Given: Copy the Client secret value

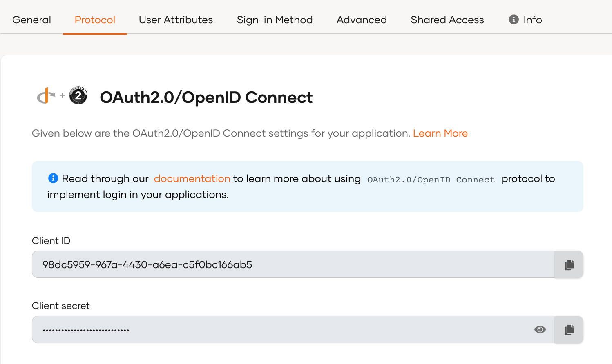Looking at the screenshot, I should point(569,330).
